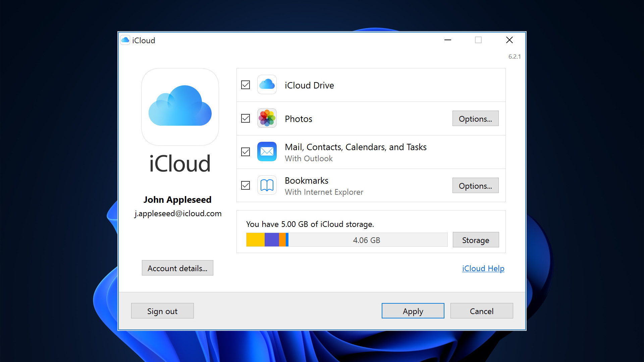644x362 pixels.
Task: Click the iCloud app window icon in titlebar
Action: tap(125, 40)
